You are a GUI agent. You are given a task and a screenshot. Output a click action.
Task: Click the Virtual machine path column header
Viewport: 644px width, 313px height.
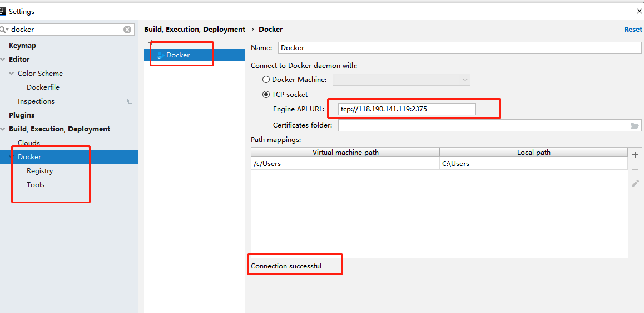click(345, 153)
